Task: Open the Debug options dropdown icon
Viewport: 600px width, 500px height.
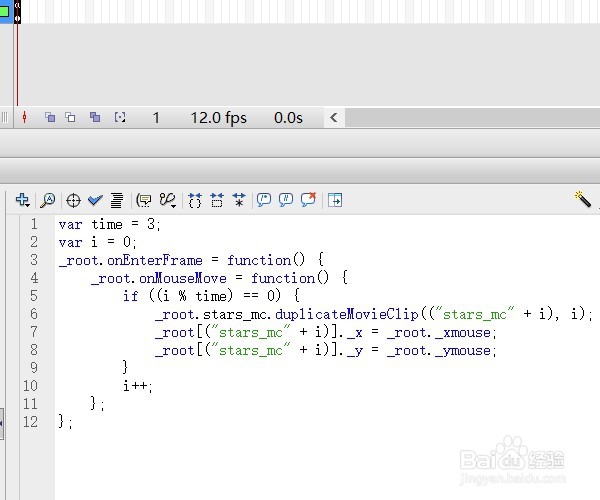Action: (x=168, y=200)
